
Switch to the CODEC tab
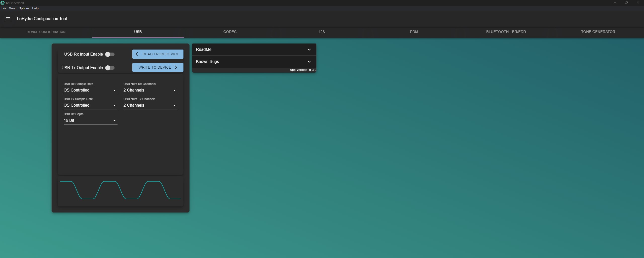(230, 32)
